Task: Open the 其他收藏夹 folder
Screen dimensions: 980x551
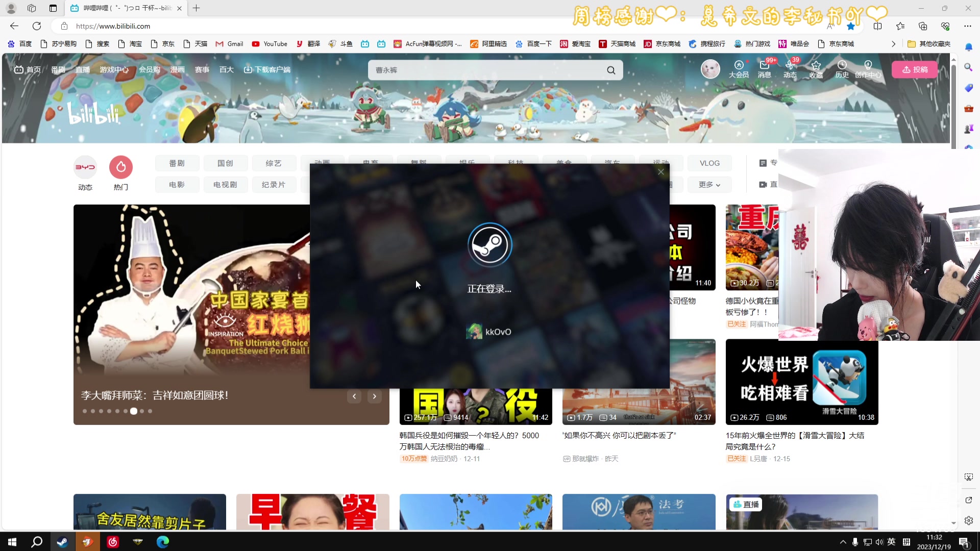Action: pyautogui.click(x=929, y=44)
